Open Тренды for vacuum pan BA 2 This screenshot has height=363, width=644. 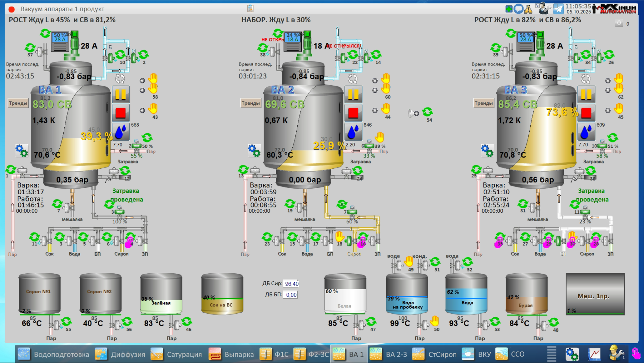pyautogui.click(x=251, y=103)
